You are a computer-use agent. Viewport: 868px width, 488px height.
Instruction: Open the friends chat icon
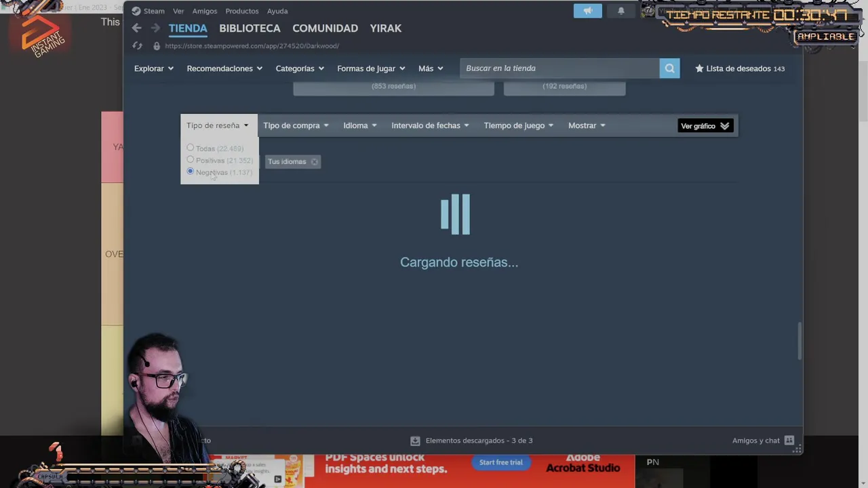pos(789,441)
